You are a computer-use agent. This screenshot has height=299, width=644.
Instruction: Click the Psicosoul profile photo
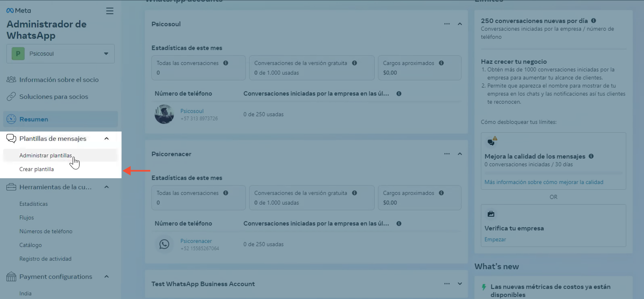click(164, 114)
